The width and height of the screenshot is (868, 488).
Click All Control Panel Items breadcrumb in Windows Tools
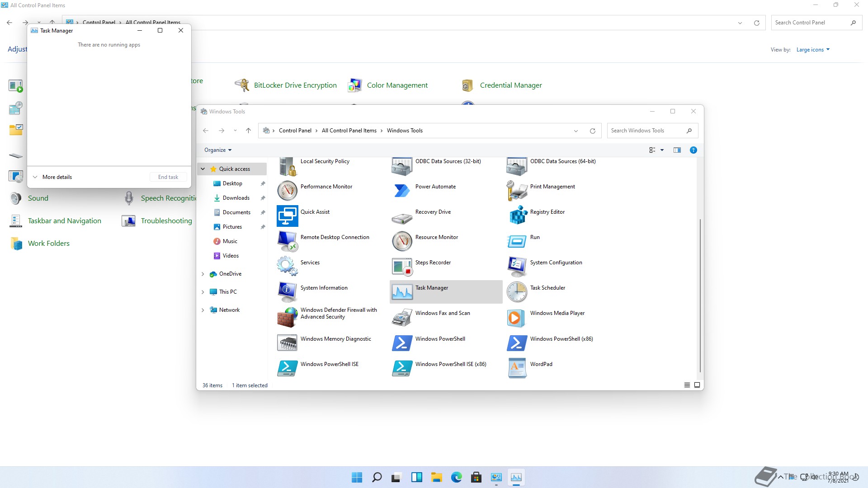(x=349, y=131)
